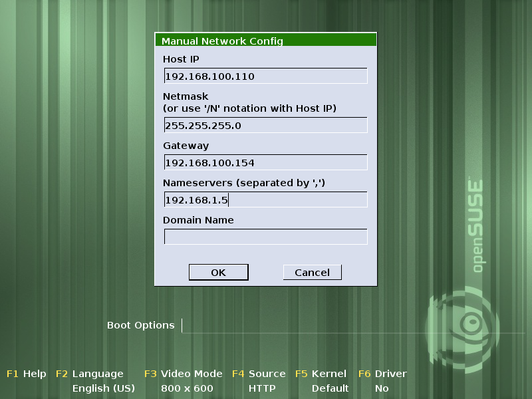This screenshot has width=532, height=399.
Task: Change the Default kernel value
Action: (x=330, y=388)
